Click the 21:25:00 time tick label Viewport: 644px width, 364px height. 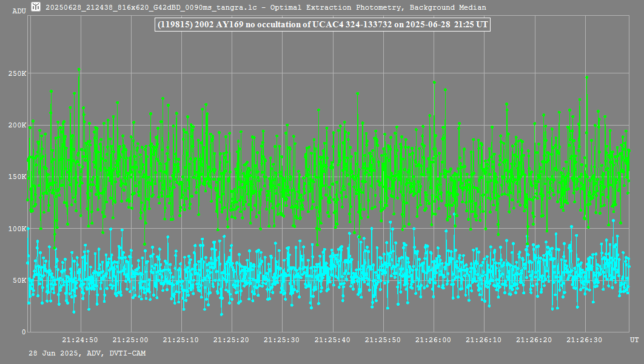coord(130,340)
